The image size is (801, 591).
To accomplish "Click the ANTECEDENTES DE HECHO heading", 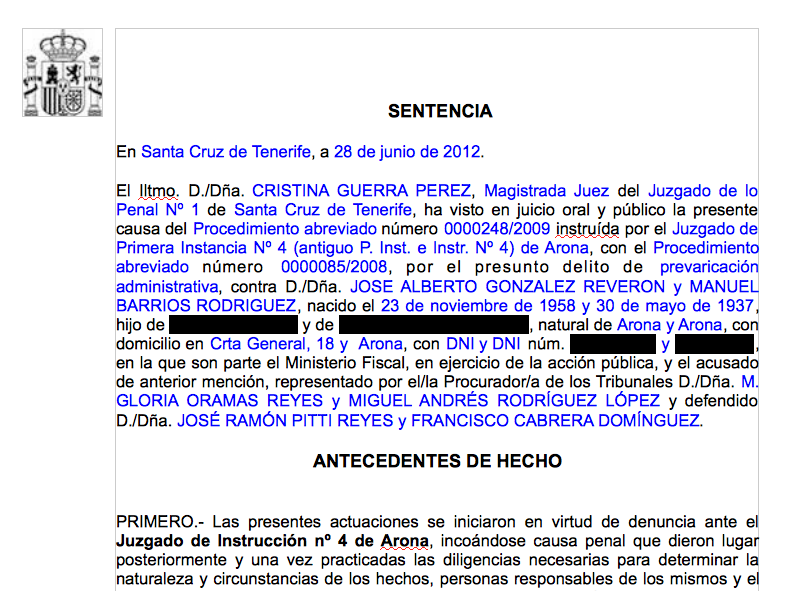I will coord(437,461).
